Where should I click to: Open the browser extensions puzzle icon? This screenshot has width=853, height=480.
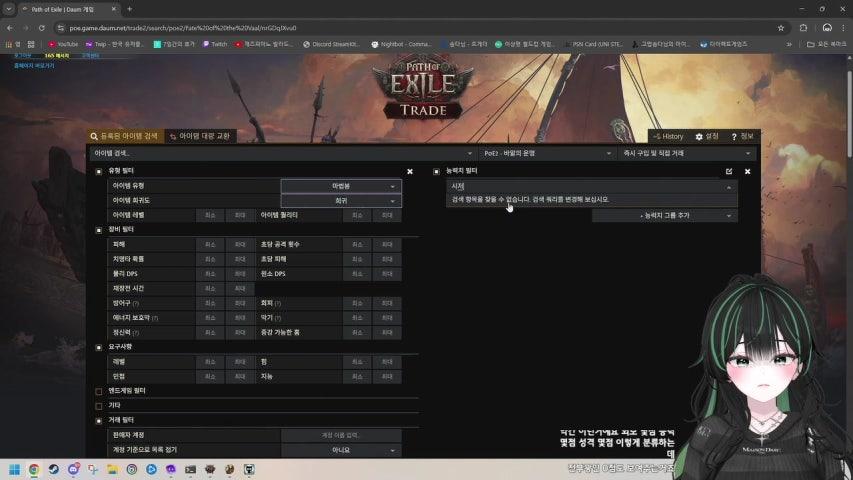click(x=803, y=28)
